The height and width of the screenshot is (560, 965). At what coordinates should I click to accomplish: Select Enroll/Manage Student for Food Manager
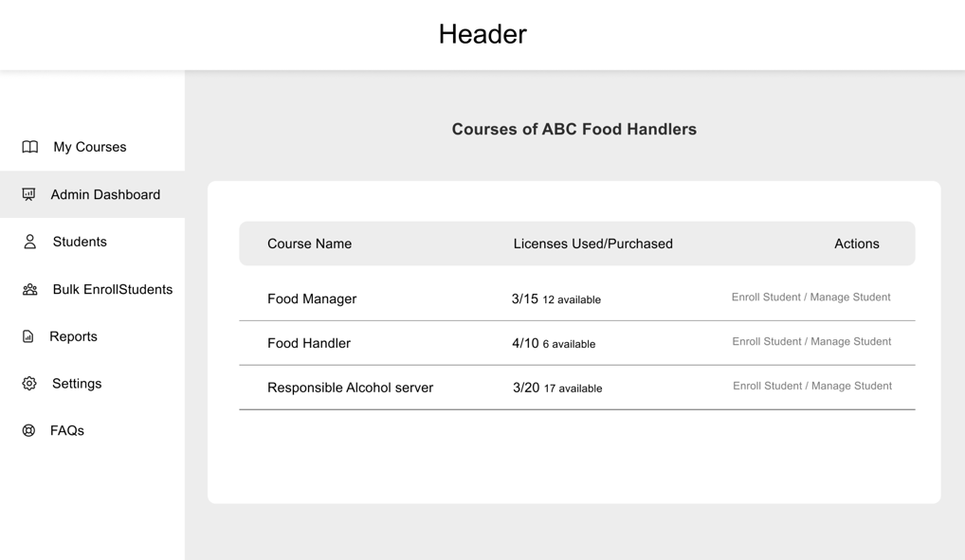[x=810, y=298]
